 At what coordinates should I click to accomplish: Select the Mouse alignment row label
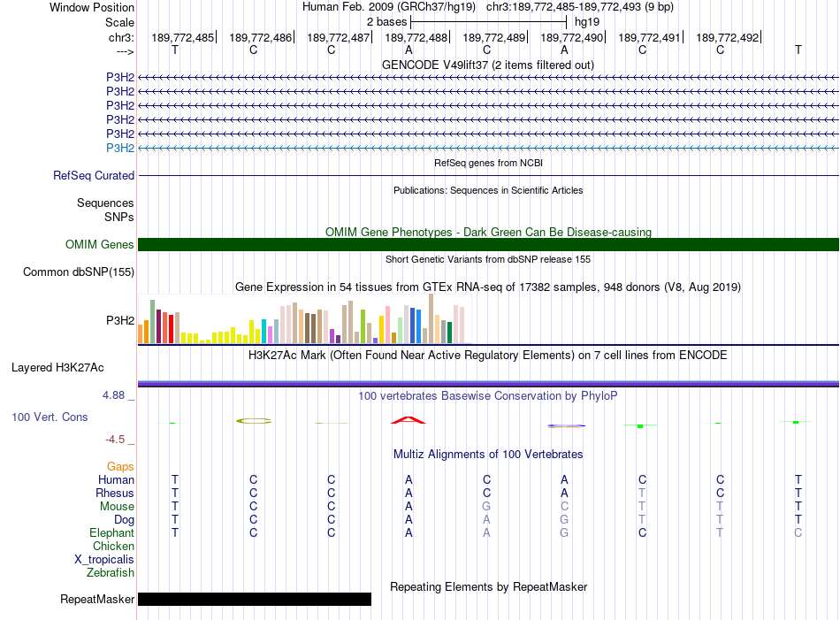(x=117, y=507)
